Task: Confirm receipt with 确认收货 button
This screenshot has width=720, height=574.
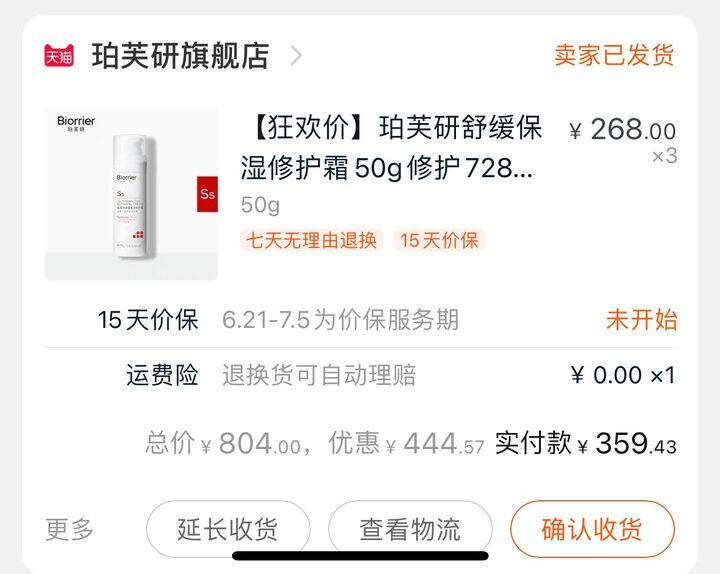Action: [592, 529]
